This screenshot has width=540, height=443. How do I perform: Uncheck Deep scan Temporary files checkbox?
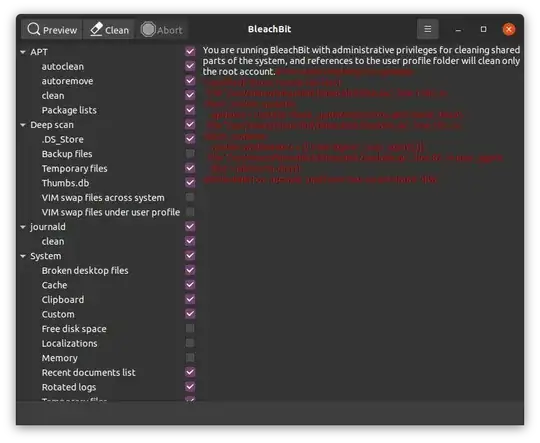[190, 168]
